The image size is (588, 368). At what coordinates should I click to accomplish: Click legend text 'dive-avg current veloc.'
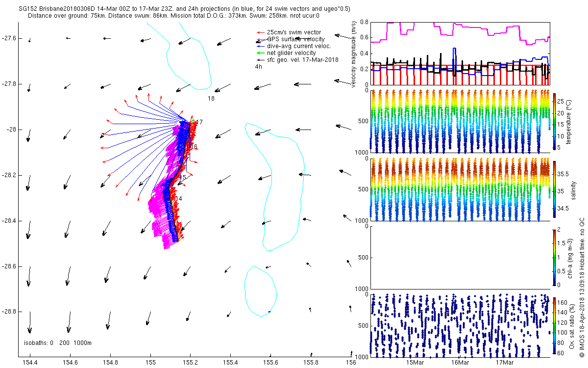(x=299, y=46)
